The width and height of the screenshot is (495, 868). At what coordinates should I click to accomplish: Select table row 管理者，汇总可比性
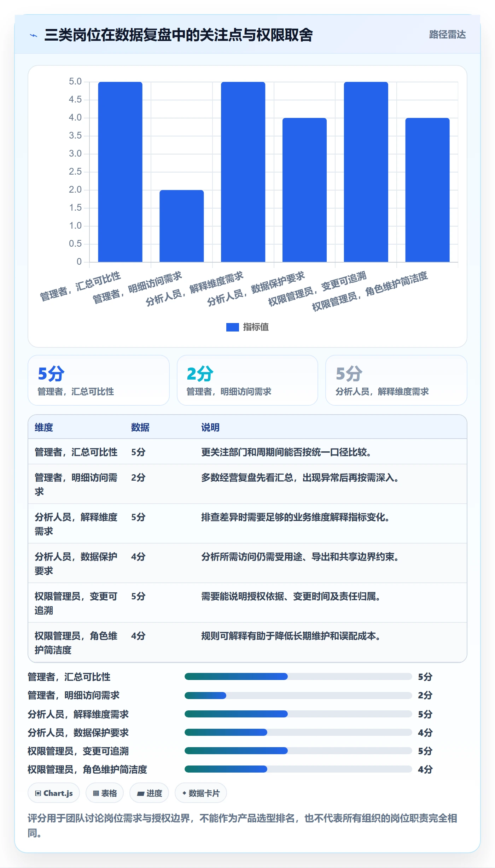[x=248, y=452]
